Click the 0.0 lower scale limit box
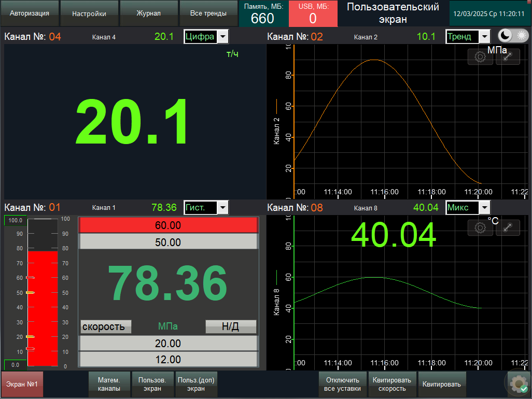The width and height of the screenshot is (532, 399). (15, 365)
